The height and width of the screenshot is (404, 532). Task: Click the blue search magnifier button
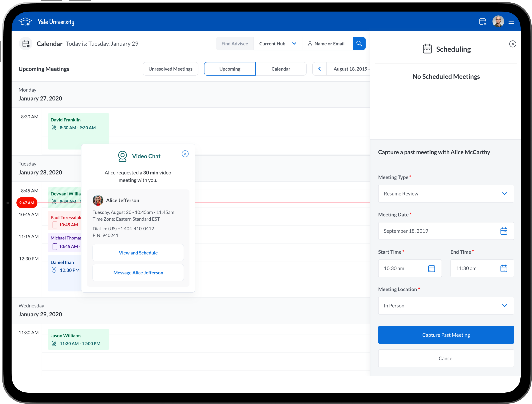click(x=359, y=44)
